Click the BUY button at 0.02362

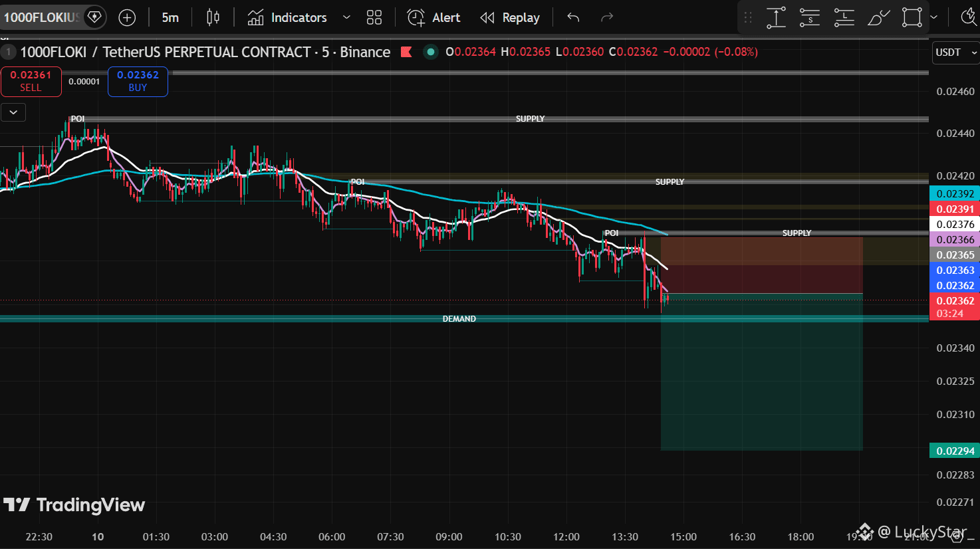[x=138, y=82]
